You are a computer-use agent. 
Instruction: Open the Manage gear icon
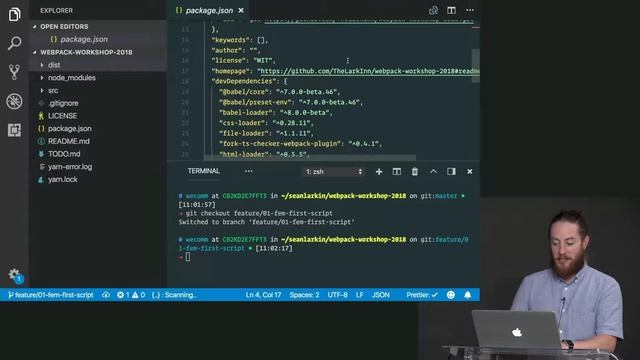click(14, 274)
